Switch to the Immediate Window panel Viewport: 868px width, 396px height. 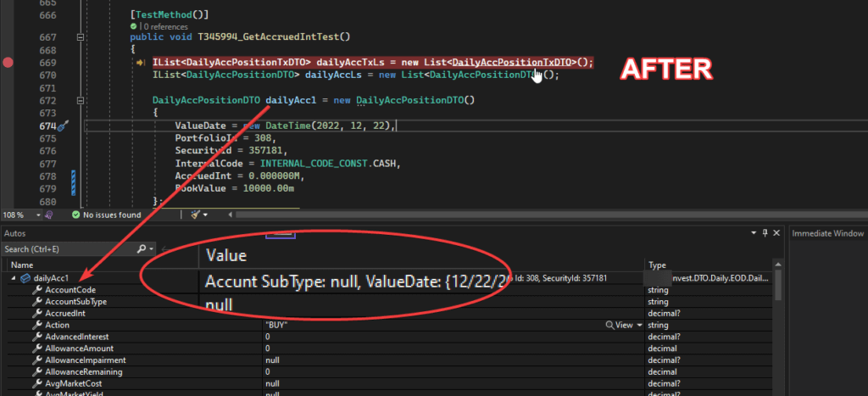(x=827, y=233)
